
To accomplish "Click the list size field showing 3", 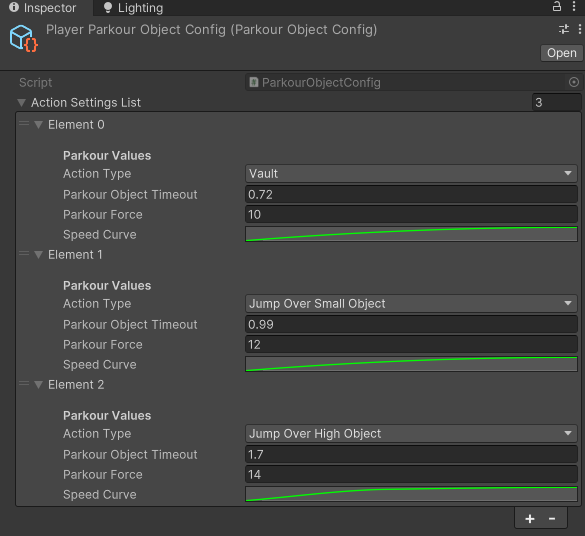I will pyautogui.click(x=556, y=102).
